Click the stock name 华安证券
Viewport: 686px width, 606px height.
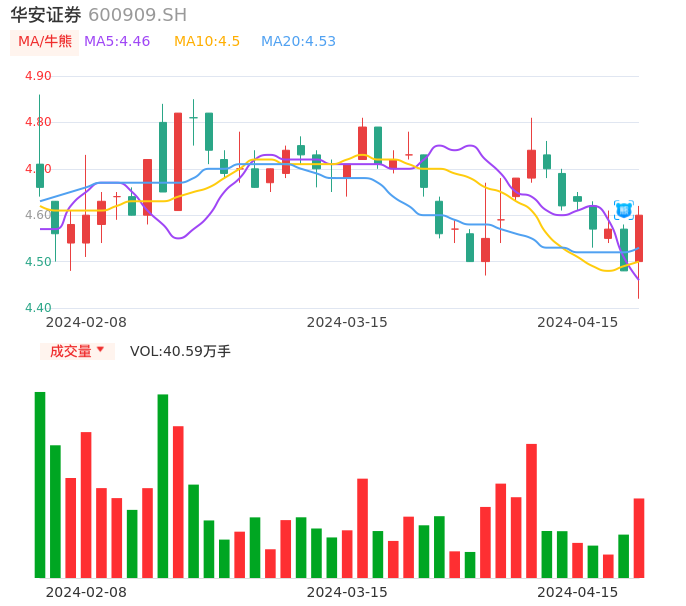coord(46,15)
